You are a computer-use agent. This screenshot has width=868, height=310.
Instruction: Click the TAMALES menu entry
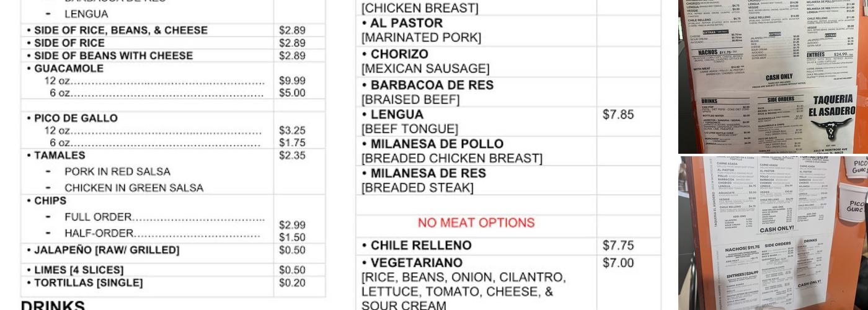coord(60,156)
